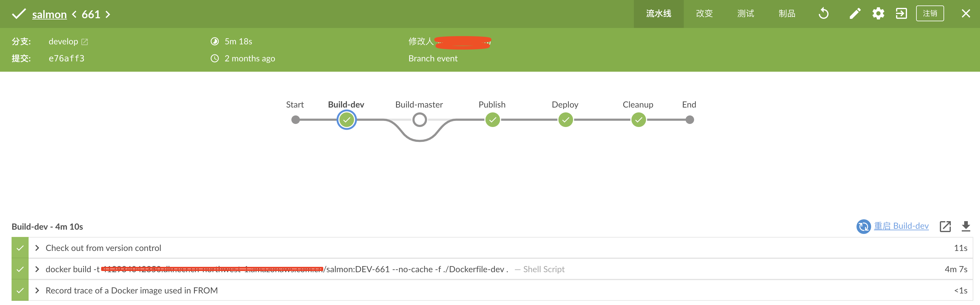This screenshot has width=980, height=305.
Task: Expand Record trace of Docker image step
Action: [37, 290]
